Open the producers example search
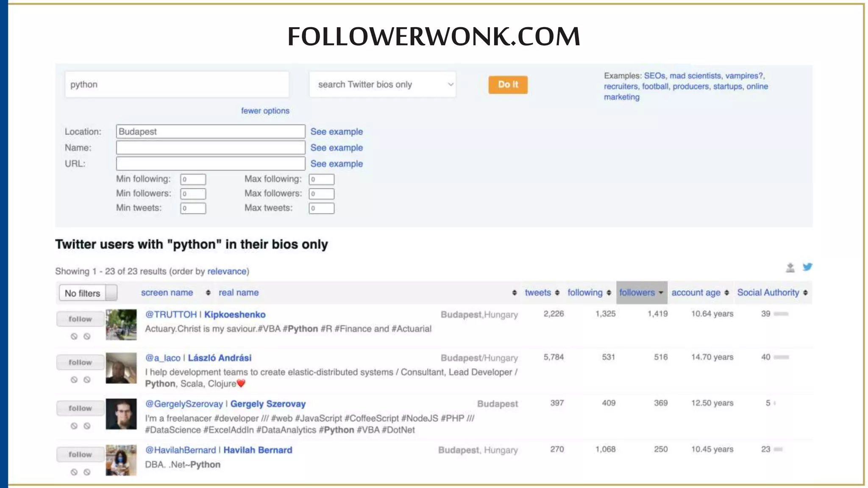 pyautogui.click(x=690, y=86)
